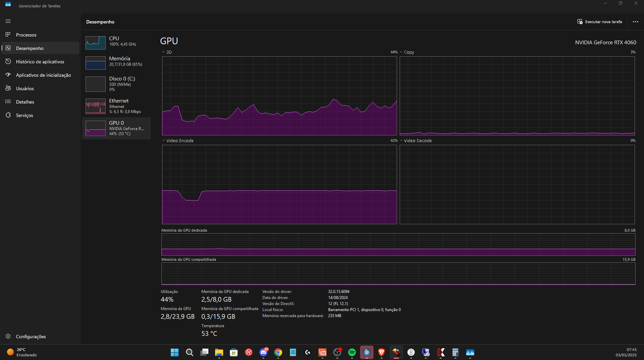Image resolution: width=644 pixels, height=360 pixels.
Task: Click the 44% Utilização value
Action: point(167,300)
